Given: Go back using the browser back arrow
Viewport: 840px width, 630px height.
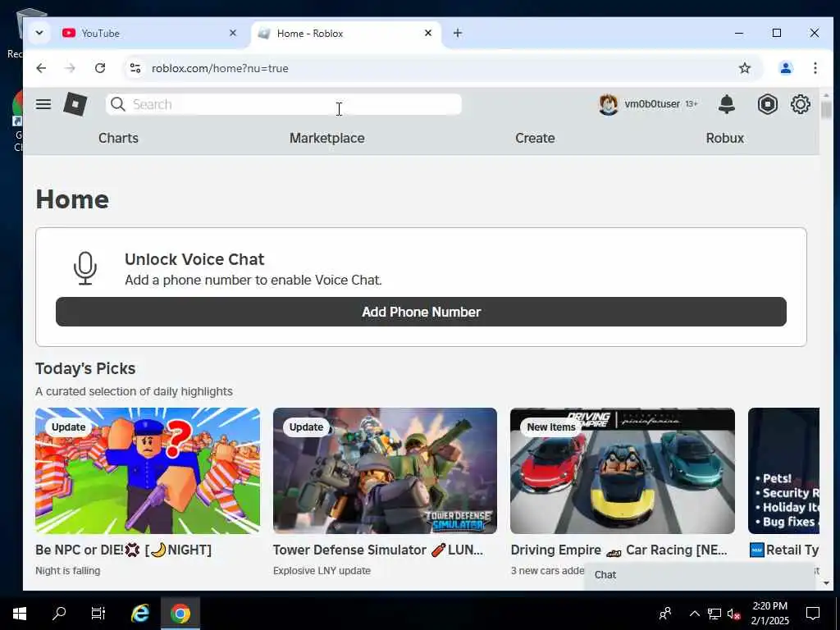Looking at the screenshot, I should point(41,68).
